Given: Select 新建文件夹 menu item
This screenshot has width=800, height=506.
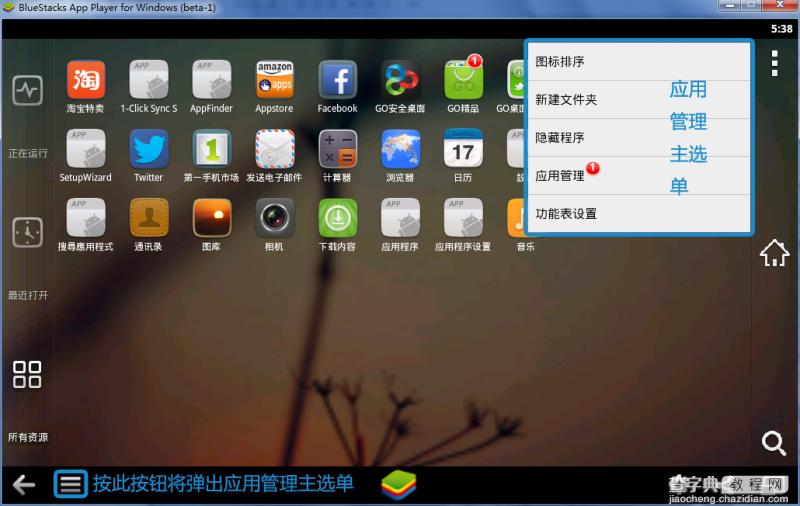Looking at the screenshot, I should point(639,99).
